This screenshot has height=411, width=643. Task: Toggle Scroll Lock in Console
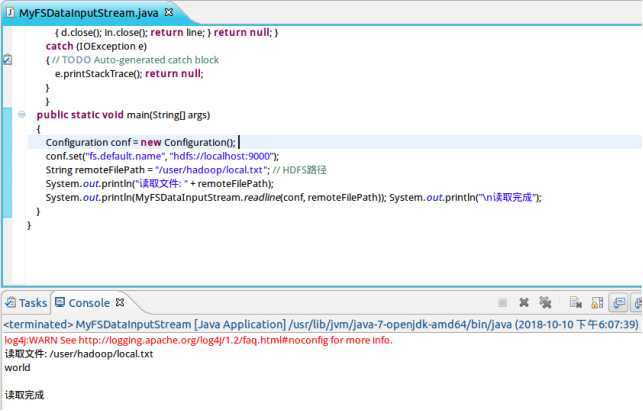[x=597, y=303]
